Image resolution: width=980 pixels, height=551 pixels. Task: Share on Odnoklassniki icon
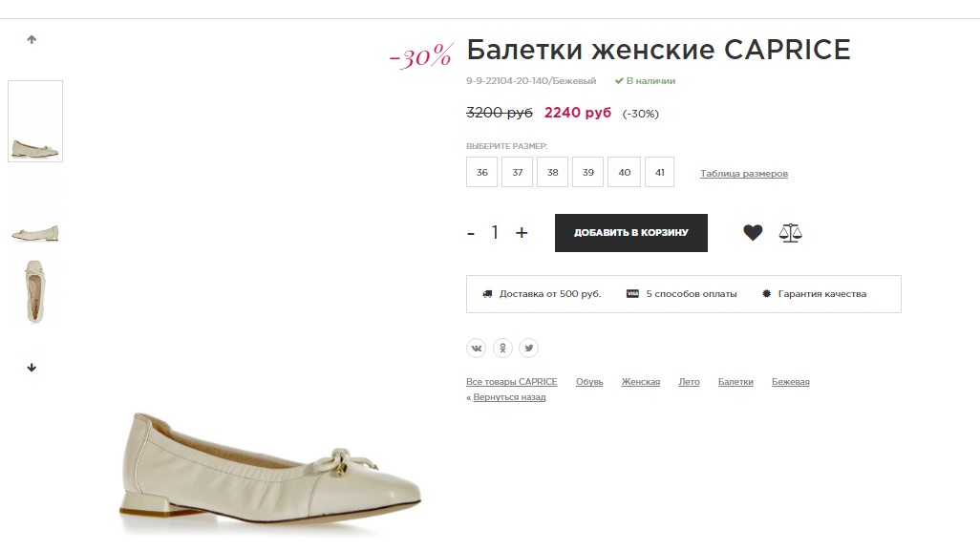pyautogui.click(x=502, y=348)
